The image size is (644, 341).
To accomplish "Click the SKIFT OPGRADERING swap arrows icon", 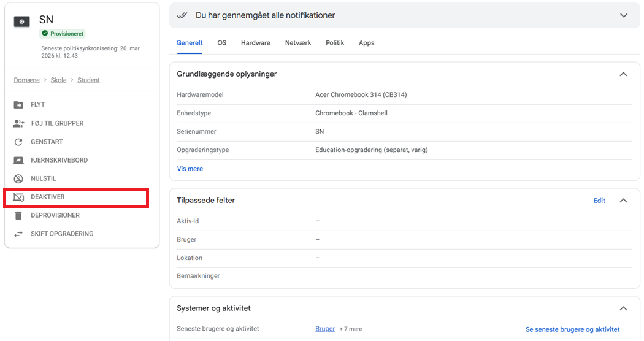I will [18, 234].
